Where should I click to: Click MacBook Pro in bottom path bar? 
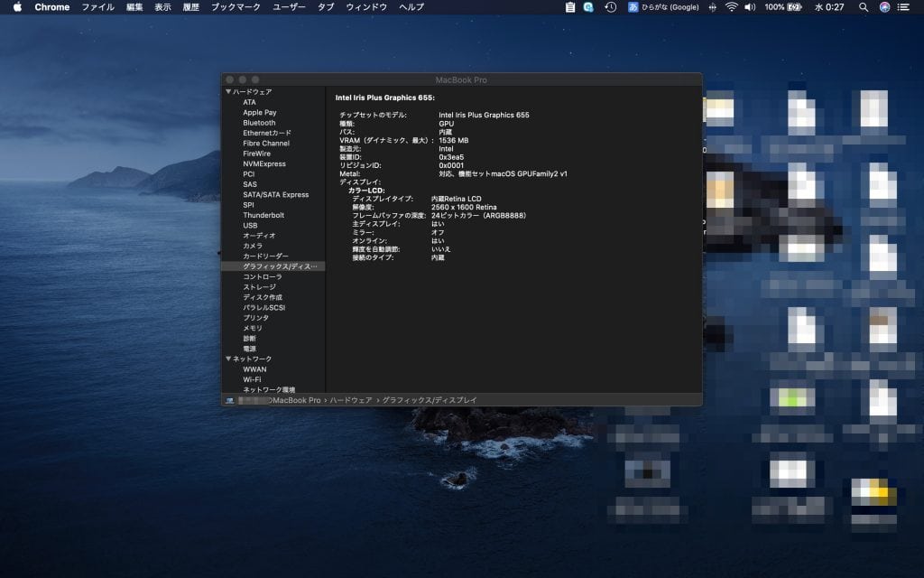tap(297, 400)
